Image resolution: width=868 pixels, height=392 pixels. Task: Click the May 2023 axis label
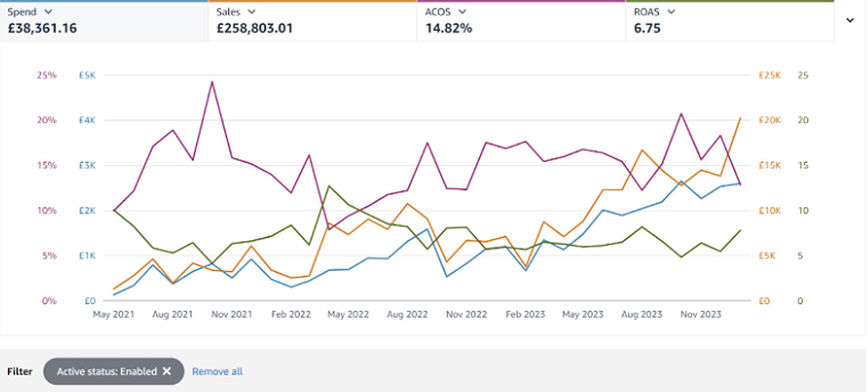583,315
